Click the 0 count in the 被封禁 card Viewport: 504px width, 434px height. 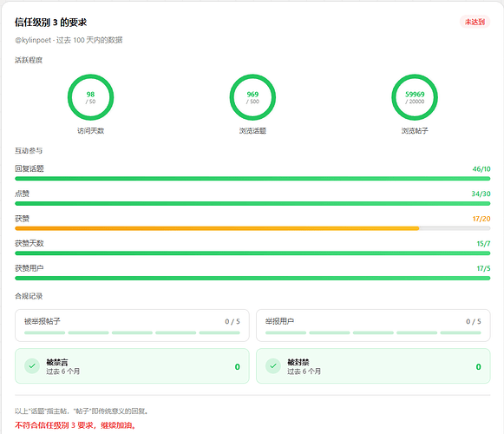coord(478,367)
